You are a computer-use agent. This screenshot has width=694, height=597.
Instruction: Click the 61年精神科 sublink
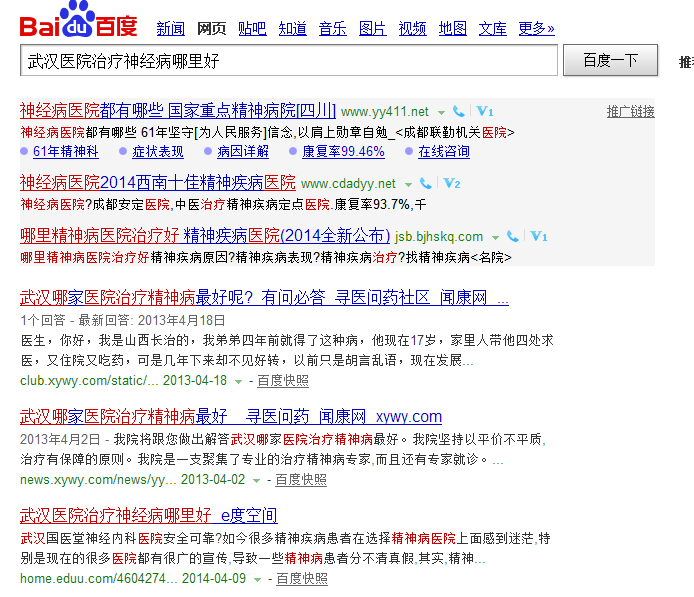[x=66, y=151]
